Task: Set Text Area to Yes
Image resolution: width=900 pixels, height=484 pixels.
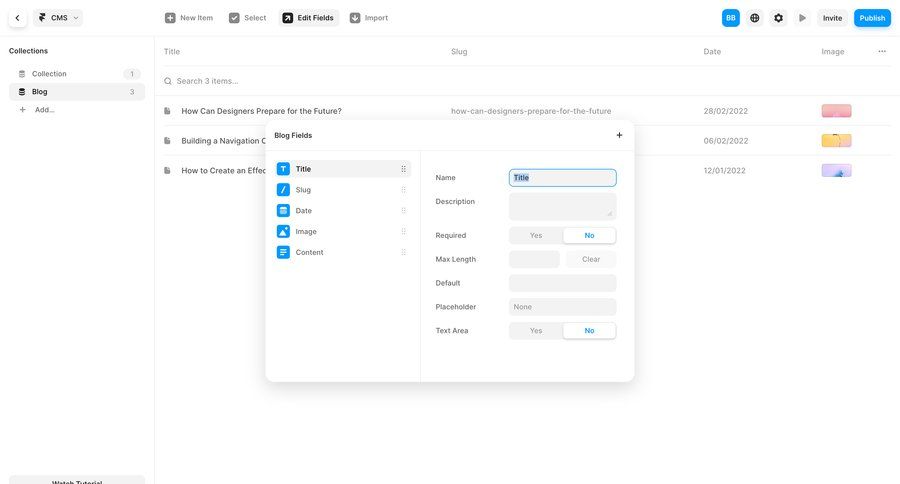Action: point(536,331)
